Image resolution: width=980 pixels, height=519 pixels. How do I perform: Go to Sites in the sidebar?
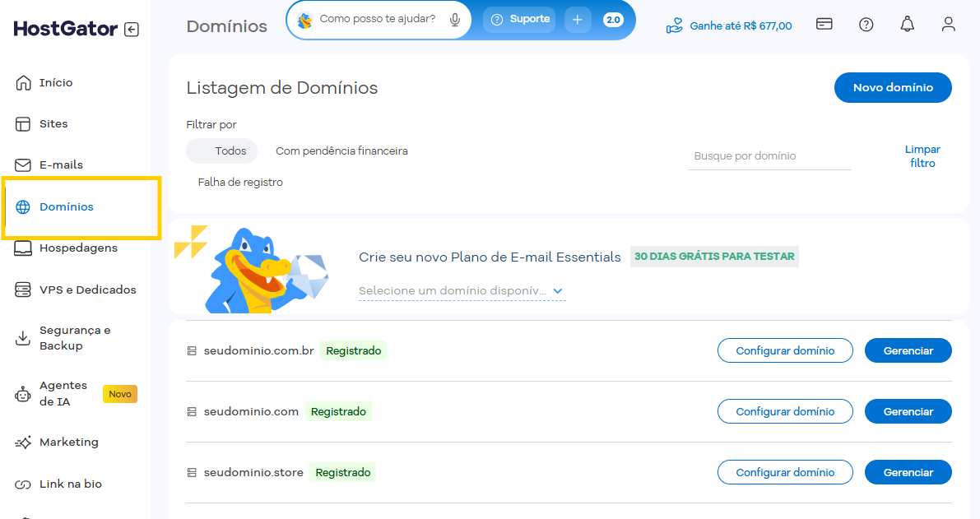53,123
